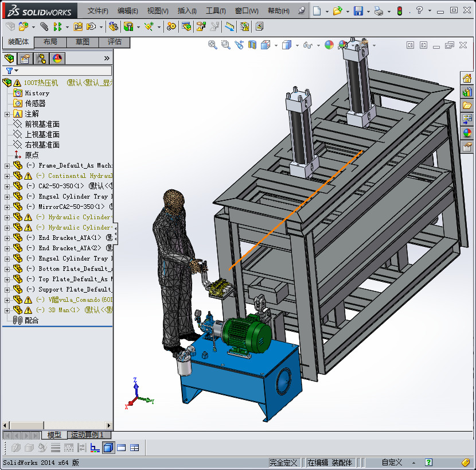Click the Previous View icon
476x470 pixels.
point(239,45)
